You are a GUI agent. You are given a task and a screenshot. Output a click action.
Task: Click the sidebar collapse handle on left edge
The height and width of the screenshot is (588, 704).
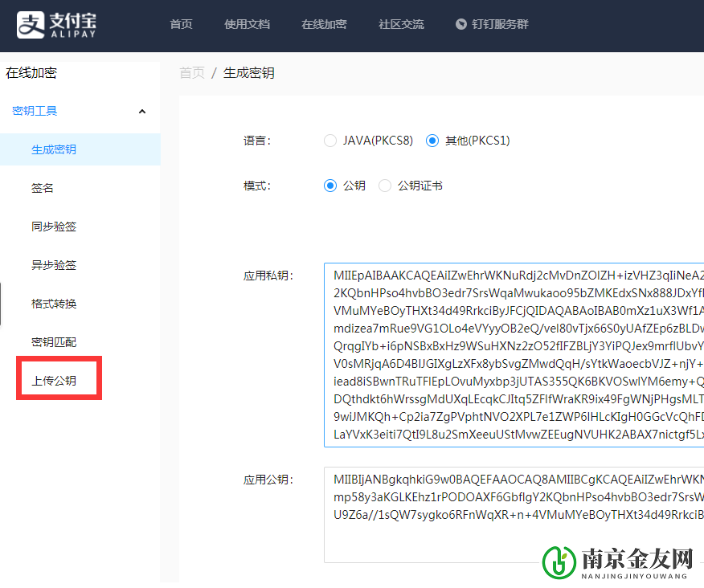point(2,304)
